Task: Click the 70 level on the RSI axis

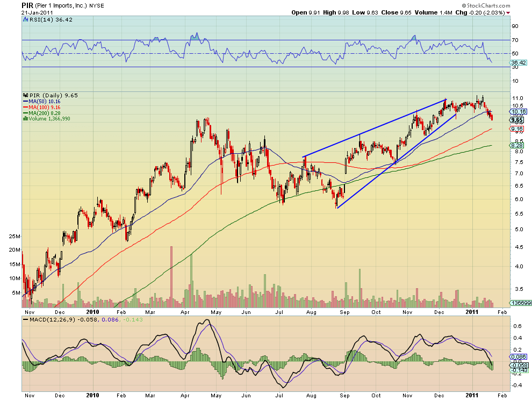Action: coord(515,40)
